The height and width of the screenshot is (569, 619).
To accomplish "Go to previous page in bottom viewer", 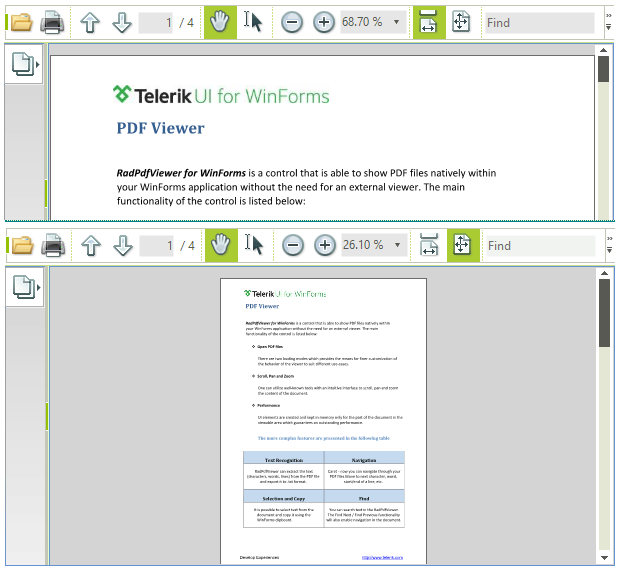I will point(91,246).
